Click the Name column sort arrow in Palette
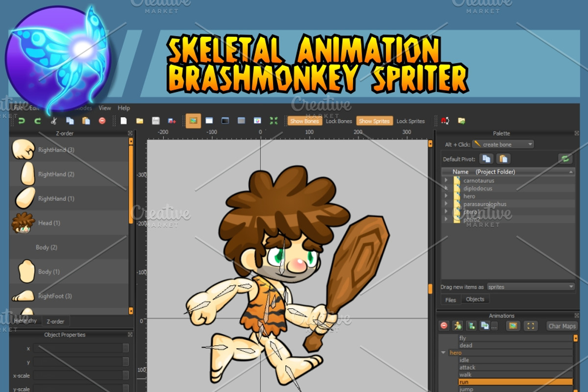Viewport: 588px width, 392px height. coord(570,172)
